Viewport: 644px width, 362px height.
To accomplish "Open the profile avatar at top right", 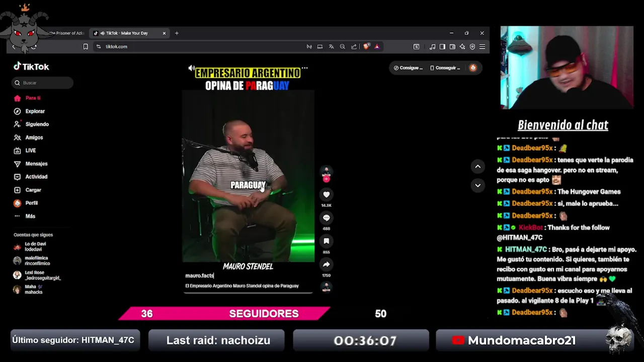I will pos(473,68).
